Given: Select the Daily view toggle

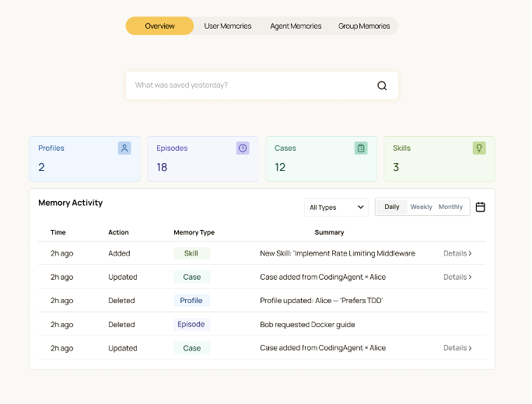Looking at the screenshot, I should coord(392,207).
